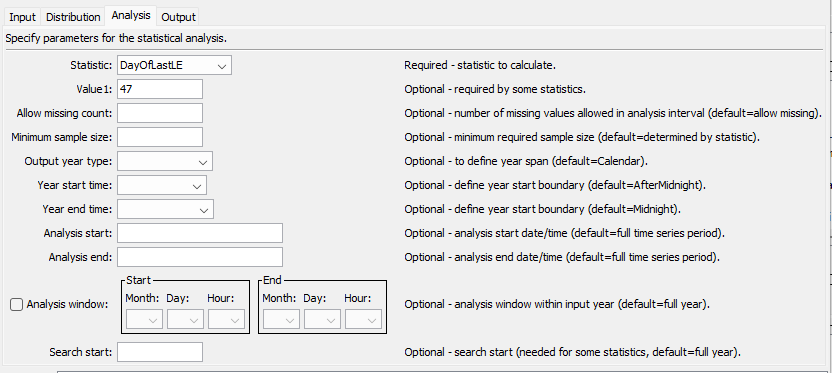Image resolution: width=832 pixels, height=373 pixels.
Task: Click the 'Analysis window:' label text
Action: coord(67,305)
